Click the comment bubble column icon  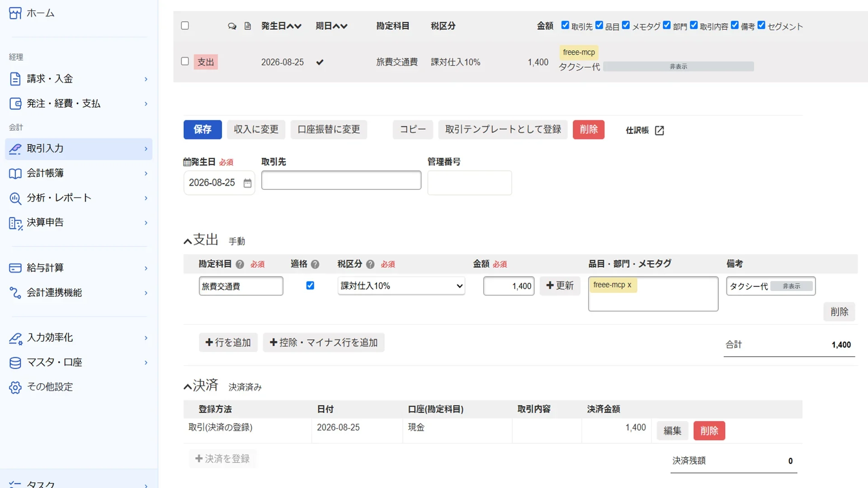tap(232, 26)
